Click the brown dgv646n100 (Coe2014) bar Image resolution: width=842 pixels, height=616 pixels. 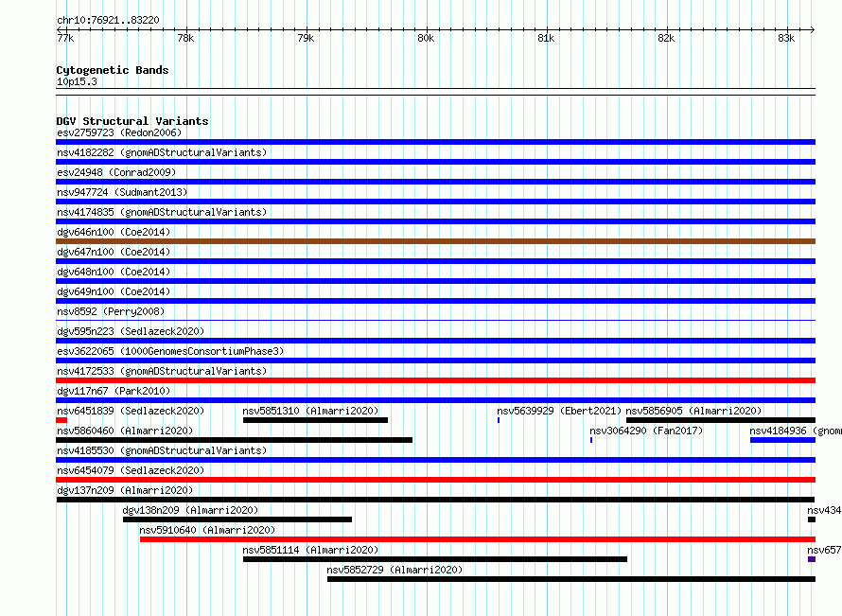click(435, 241)
